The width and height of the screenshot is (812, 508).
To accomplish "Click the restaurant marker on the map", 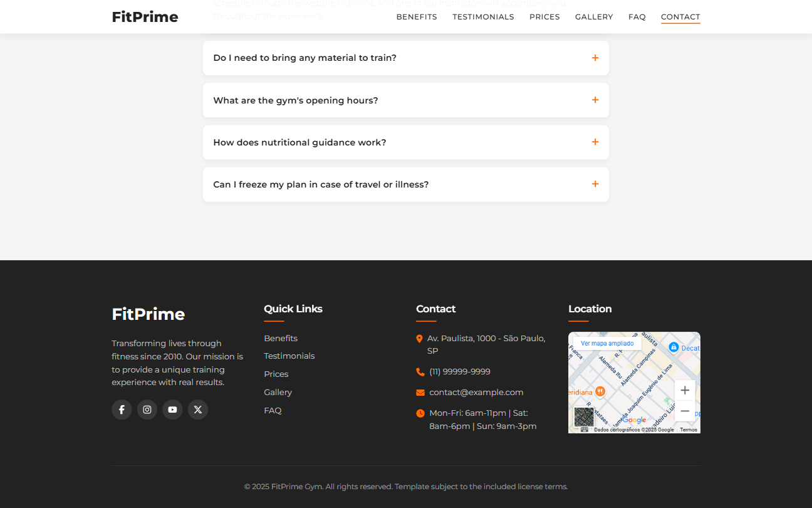I will [x=600, y=391].
